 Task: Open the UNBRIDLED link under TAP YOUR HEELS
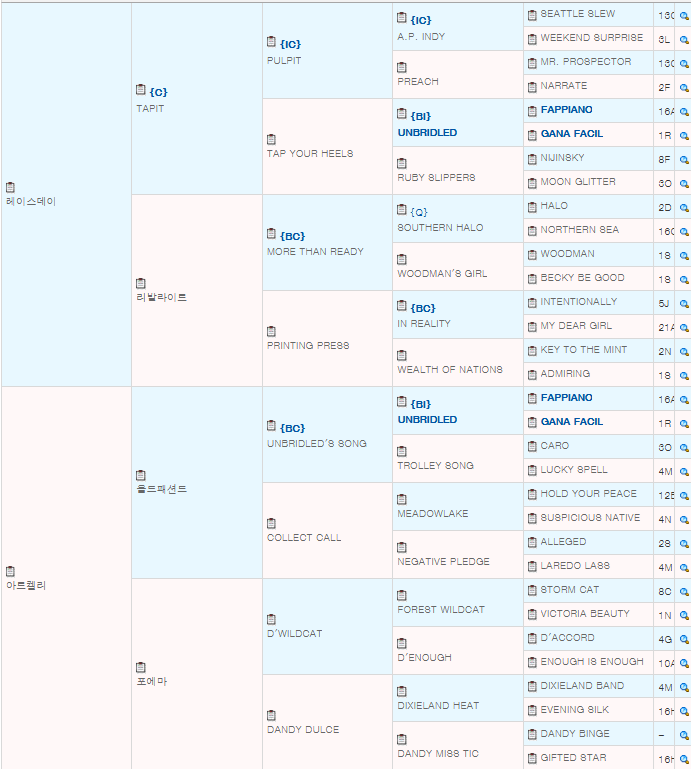click(427, 133)
